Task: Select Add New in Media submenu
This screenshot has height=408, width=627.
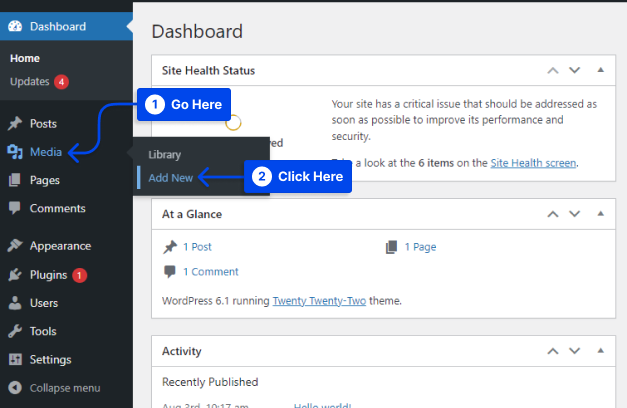Action: (170, 177)
